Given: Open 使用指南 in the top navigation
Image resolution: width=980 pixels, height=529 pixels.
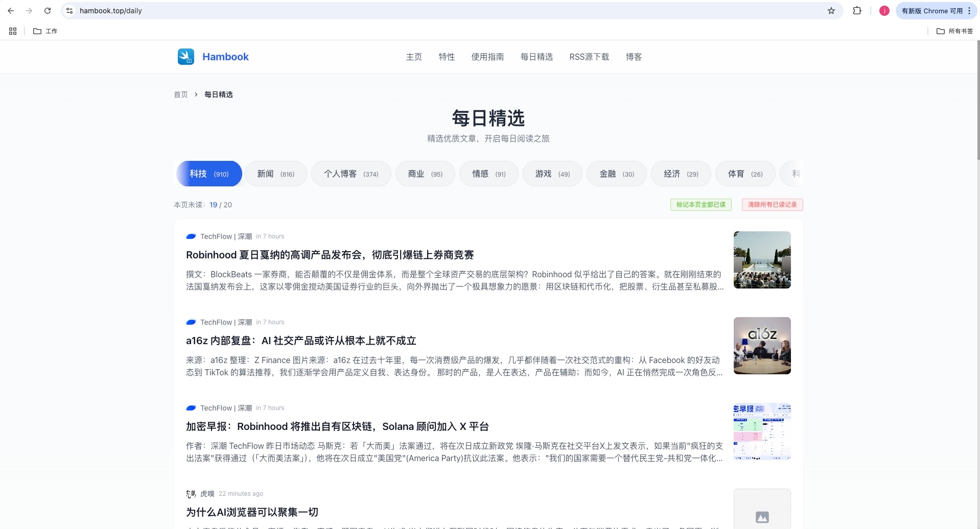Looking at the screenshot, I should point(487,57).
